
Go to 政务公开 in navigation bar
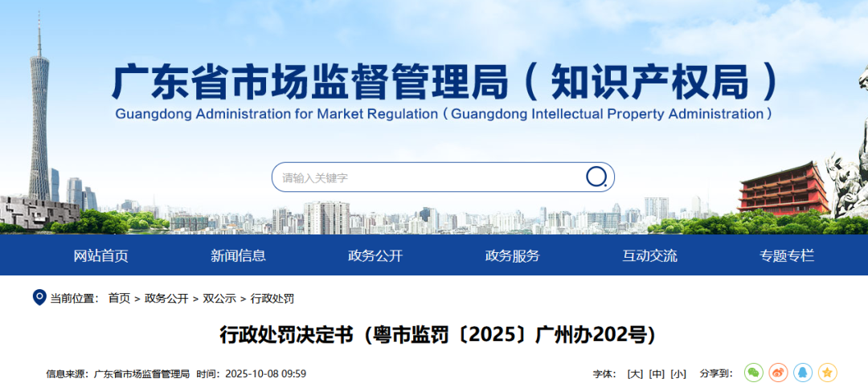375,256
